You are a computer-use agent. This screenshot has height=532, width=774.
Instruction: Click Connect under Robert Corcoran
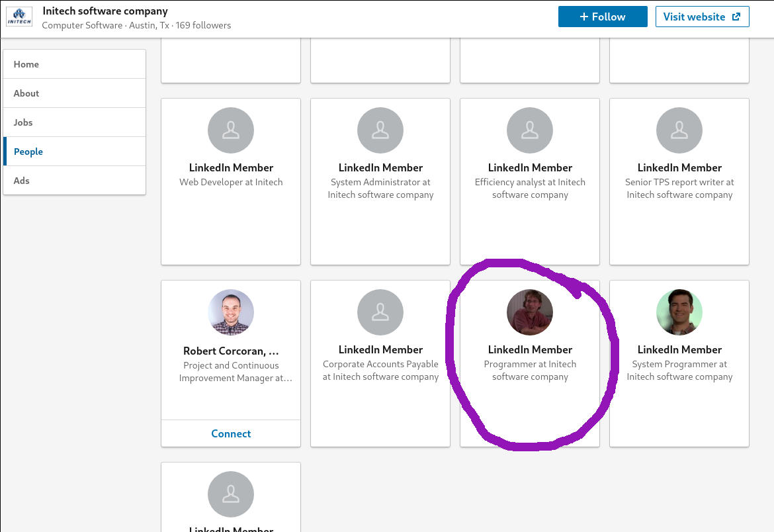coord(231,433)
